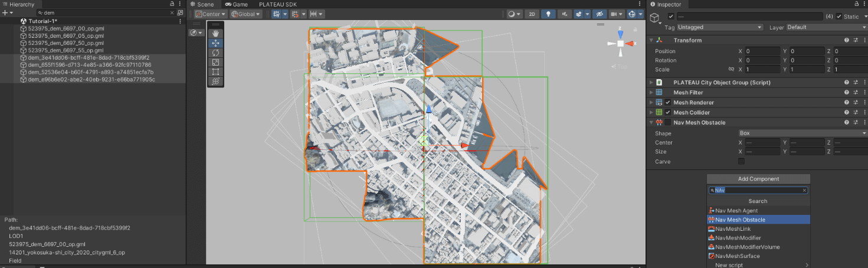This screenshot has width=868, height=268.
Task: Switch to the Scene tab
Action: (x=202, y=4)
